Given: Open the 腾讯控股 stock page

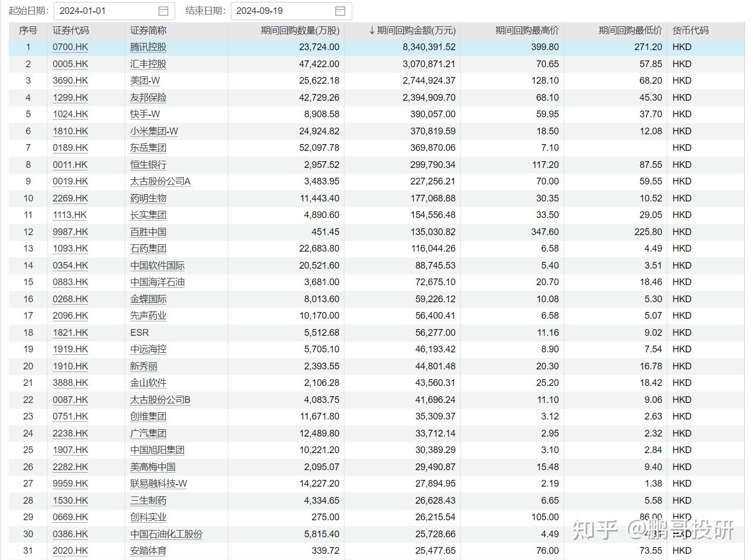Looking at the screenshot, I should (148, 47).
